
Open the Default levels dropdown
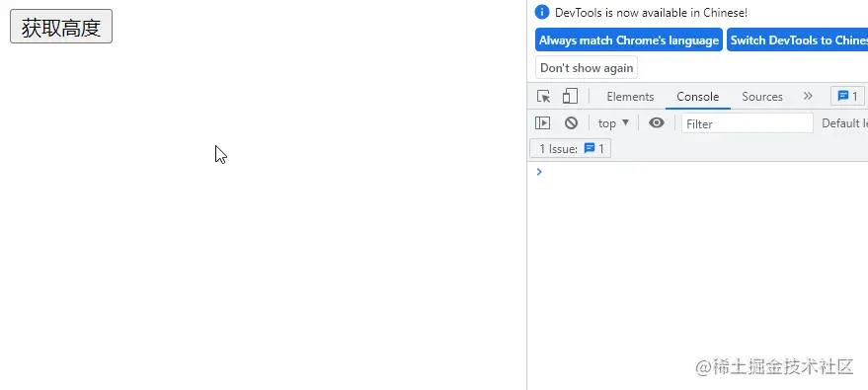click(844, 123)
